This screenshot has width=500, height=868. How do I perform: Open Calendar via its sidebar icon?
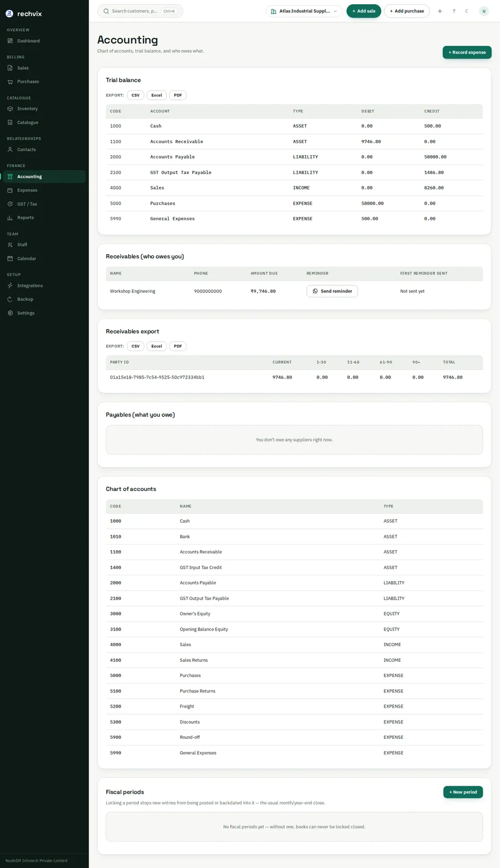[10, 258]
